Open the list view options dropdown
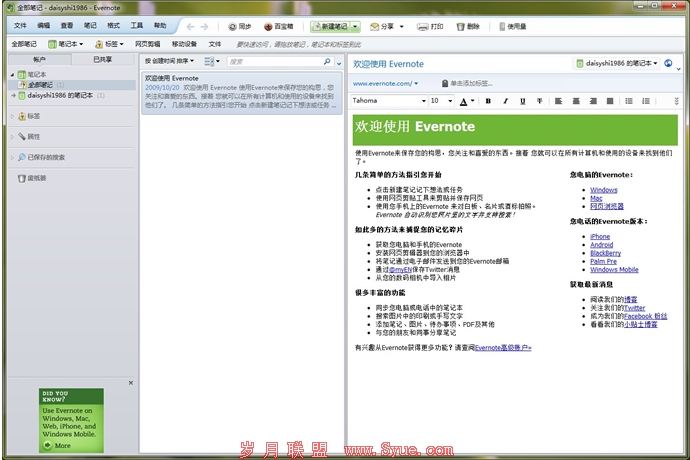Image resolution: width=690 pixels, height=460 pixels. click(x=212, y=61)
